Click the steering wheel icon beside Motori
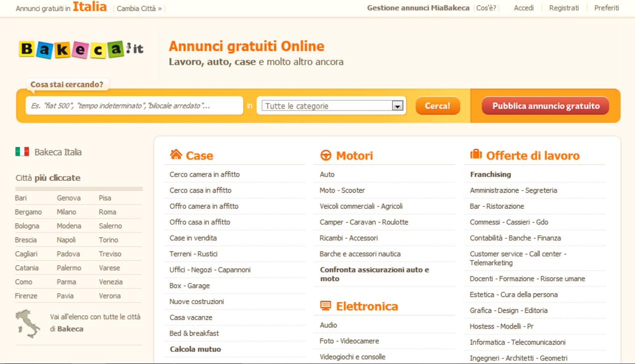 coord(325,155)
